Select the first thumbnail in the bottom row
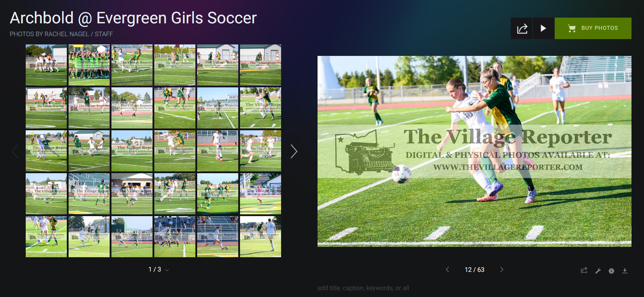 coord(46,237)
